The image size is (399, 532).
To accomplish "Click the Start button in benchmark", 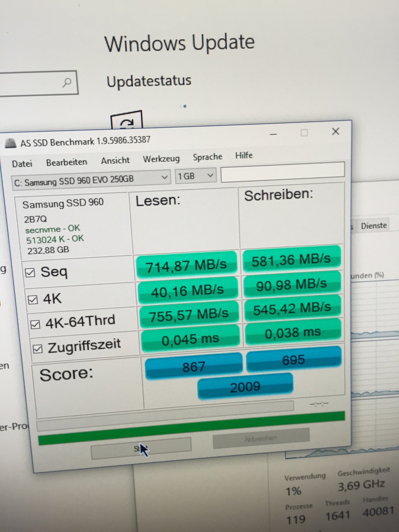I will (x=141, y=449).
